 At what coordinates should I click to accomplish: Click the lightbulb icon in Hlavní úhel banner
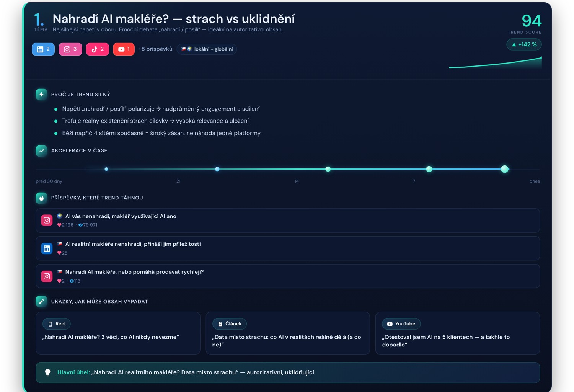tap(47, 372)
